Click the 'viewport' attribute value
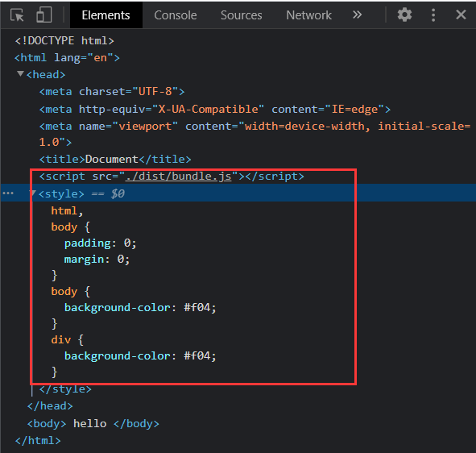The height and width of the screenshot is (453, 476). tap(145, 126)
